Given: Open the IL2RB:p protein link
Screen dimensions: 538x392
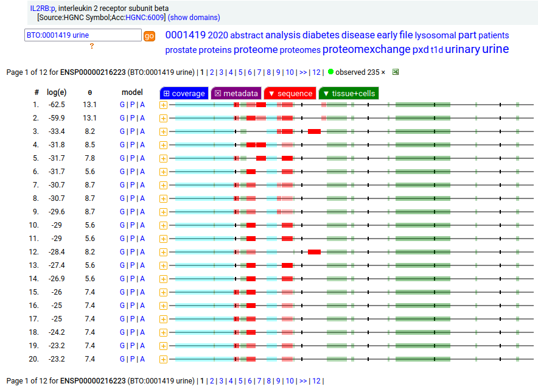Looking at the screenshot, I should 43,9.
